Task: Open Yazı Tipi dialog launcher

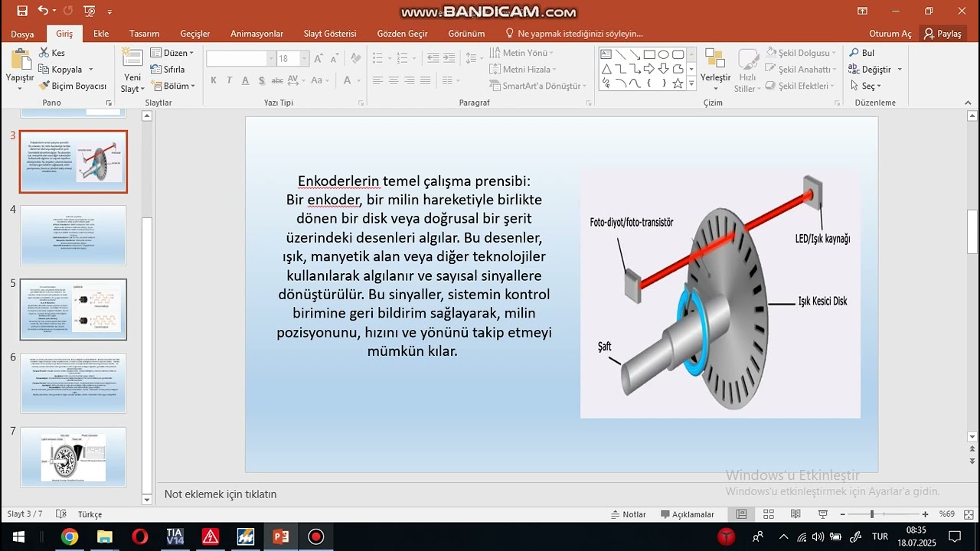Action: [x=361, y=103]
